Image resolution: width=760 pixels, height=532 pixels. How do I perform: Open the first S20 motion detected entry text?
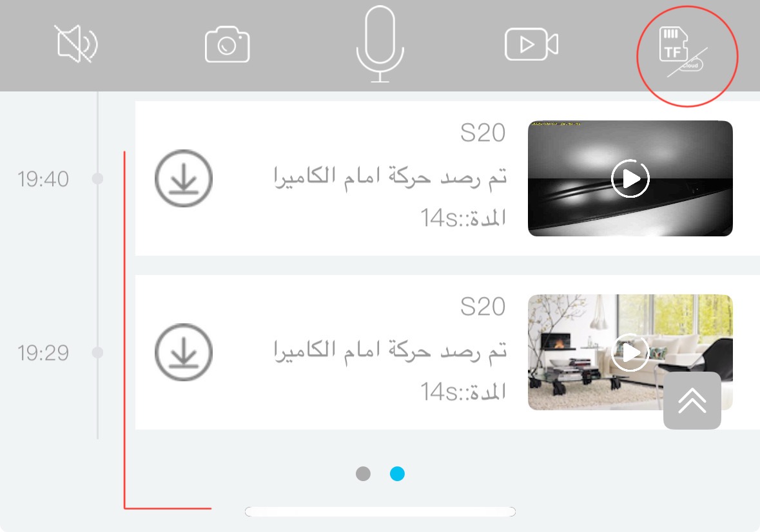(390, 175)
